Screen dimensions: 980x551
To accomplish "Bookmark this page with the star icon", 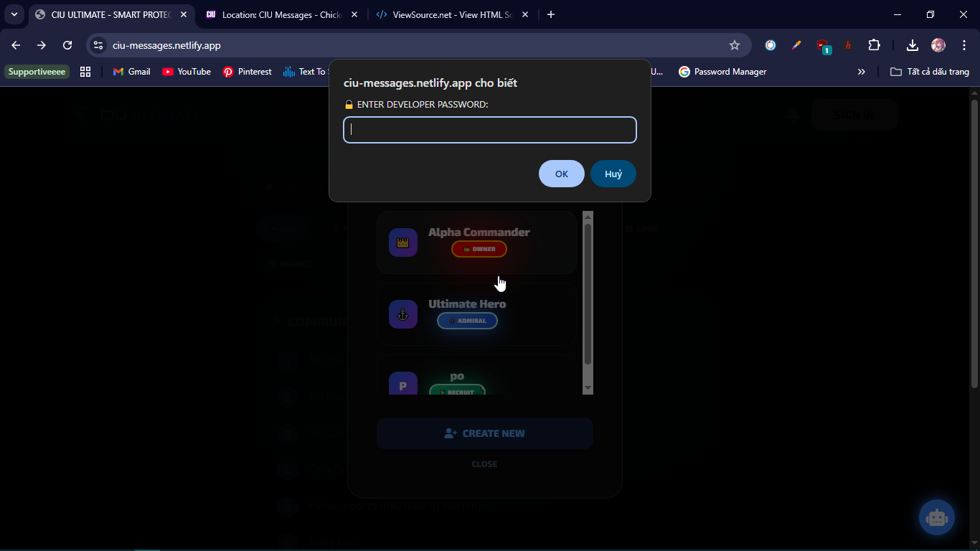I will pyautogui.click(x=734, y=45).
